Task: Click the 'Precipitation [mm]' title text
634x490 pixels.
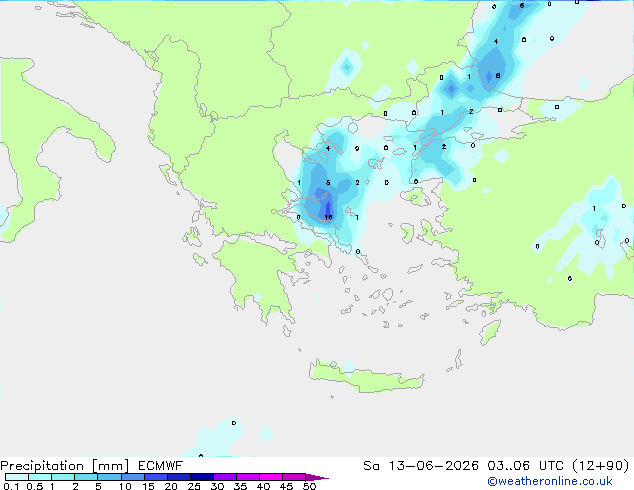Action: click(65, 466)
